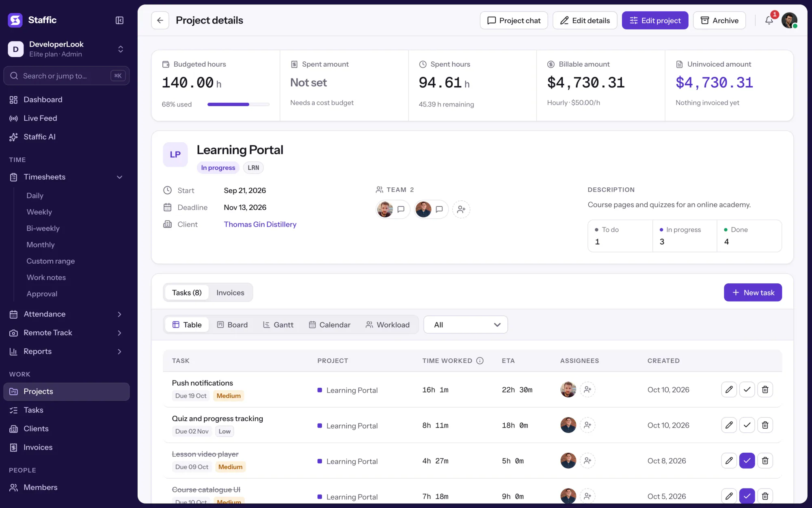Click the Search or jump to field
This screenshot has width=812, height=508.
(x=67, y=76)
